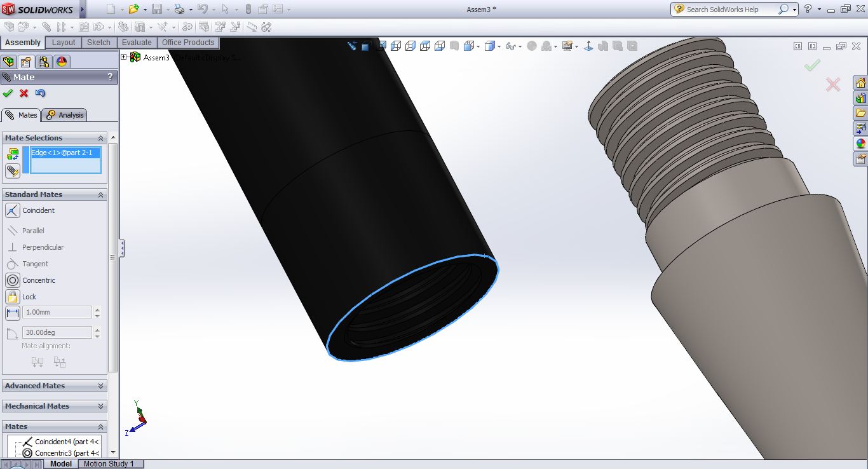
Task: Expand the Advanced Mates section
Action: click(x=55, y=386)
